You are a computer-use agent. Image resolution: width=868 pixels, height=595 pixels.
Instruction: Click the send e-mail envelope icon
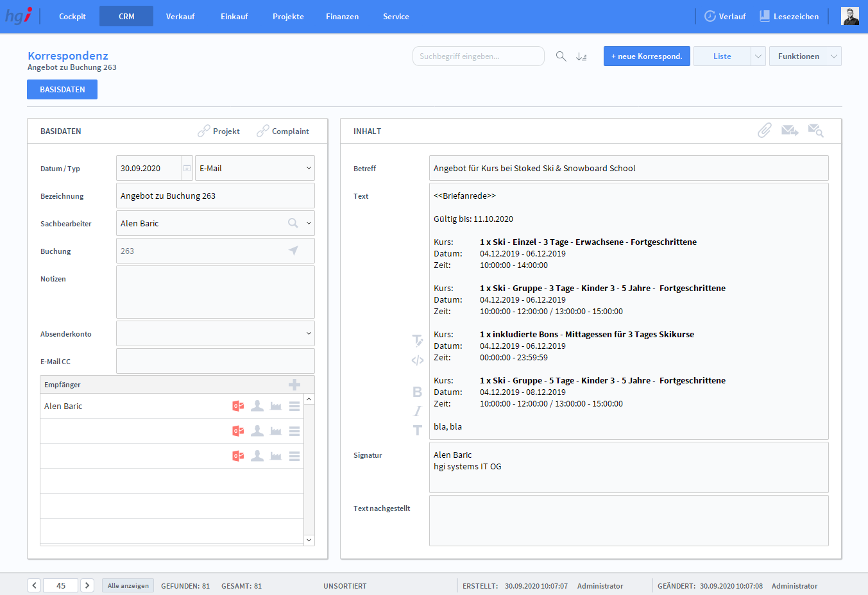(x=790, y=131)
